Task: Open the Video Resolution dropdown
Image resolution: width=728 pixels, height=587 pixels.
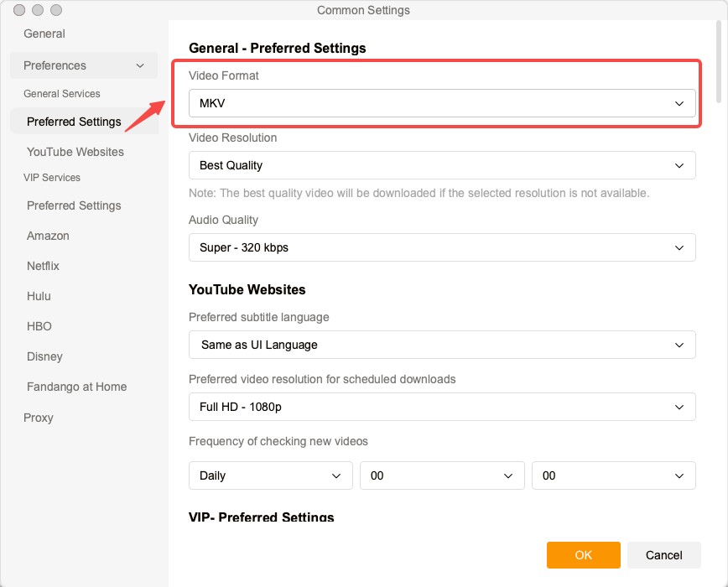Action: [442, 165]
